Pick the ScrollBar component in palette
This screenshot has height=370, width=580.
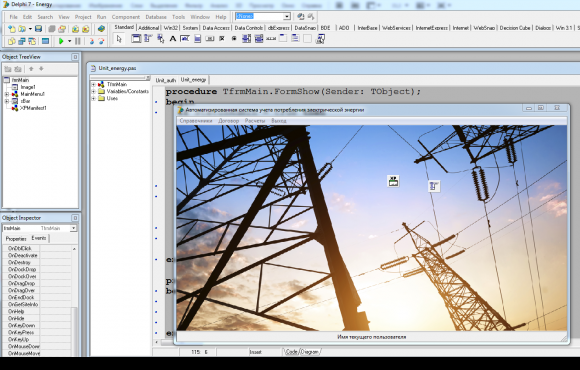271,38
